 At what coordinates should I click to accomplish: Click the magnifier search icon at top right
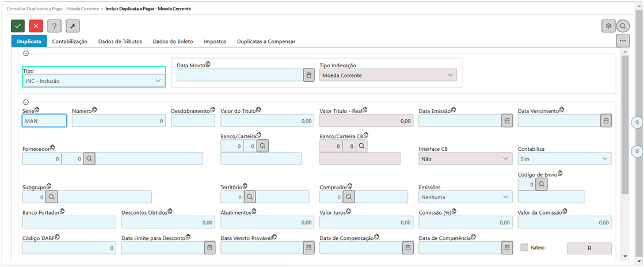tap(623, 26)
